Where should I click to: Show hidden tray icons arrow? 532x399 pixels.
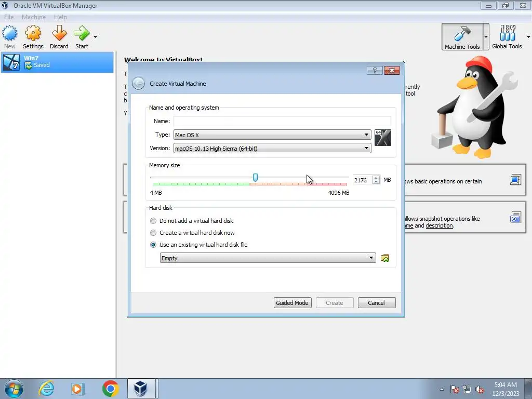(442, 389)
